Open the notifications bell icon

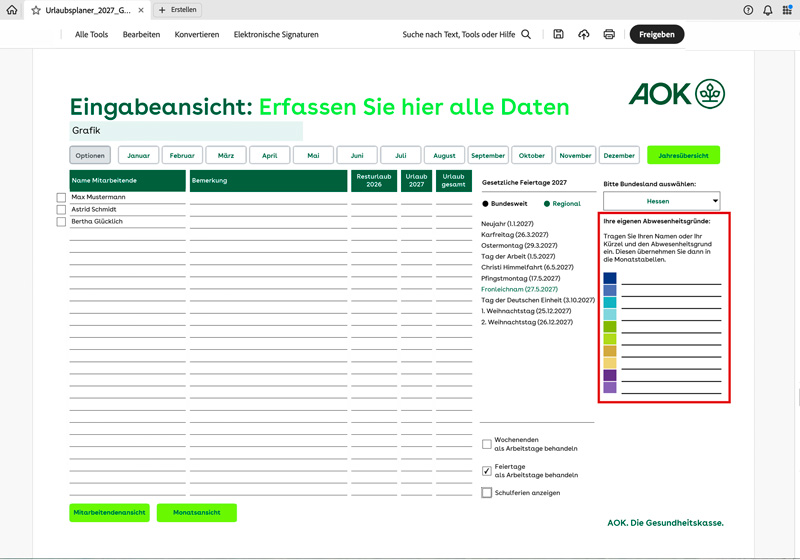pyautogui.click(x=768, y=10)
